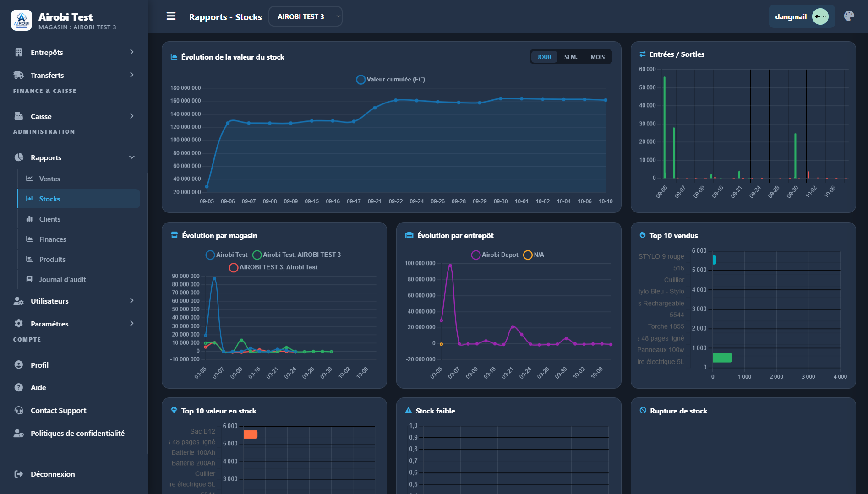Toggle AIROBI TEST 3, Airobi Test legend

pos(273,267)
